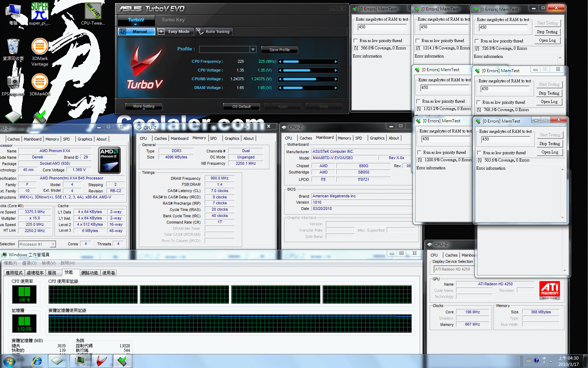Image resolution: width=588 pixels, height=368 pixels.
Task: Increase CPU/NB Voltage with the right arrow
Action: click(x=336, y=79)
